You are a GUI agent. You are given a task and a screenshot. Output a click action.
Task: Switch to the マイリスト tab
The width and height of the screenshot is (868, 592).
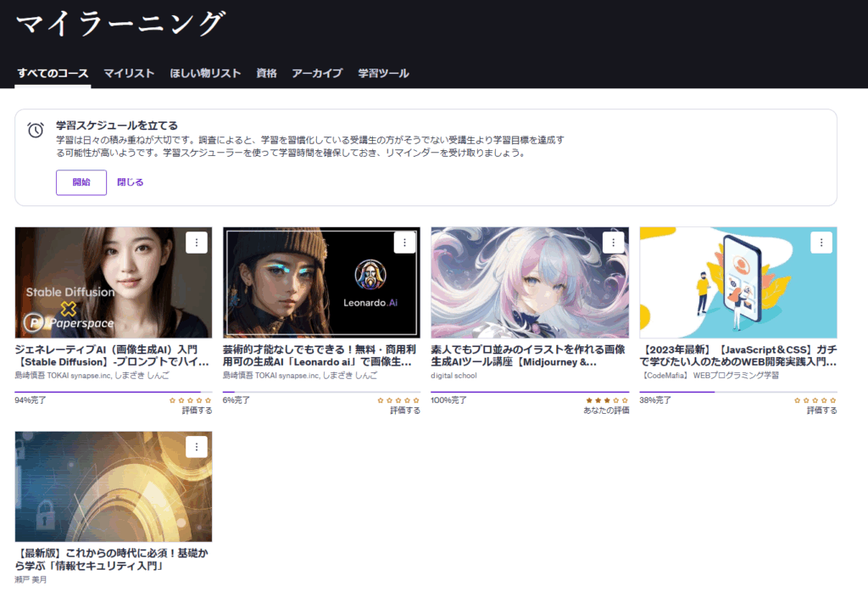click(x=129, y=74)
